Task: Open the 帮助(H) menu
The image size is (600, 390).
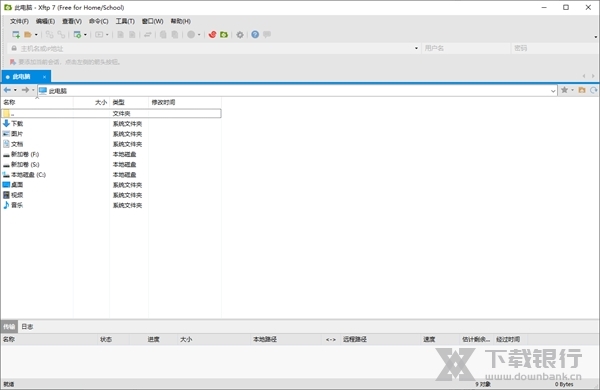Action: click(181, 21)
